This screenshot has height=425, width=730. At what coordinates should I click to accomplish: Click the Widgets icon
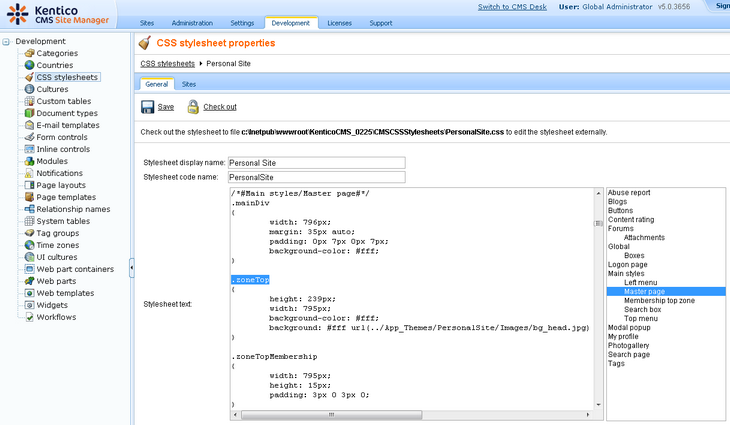pos(29,305)
